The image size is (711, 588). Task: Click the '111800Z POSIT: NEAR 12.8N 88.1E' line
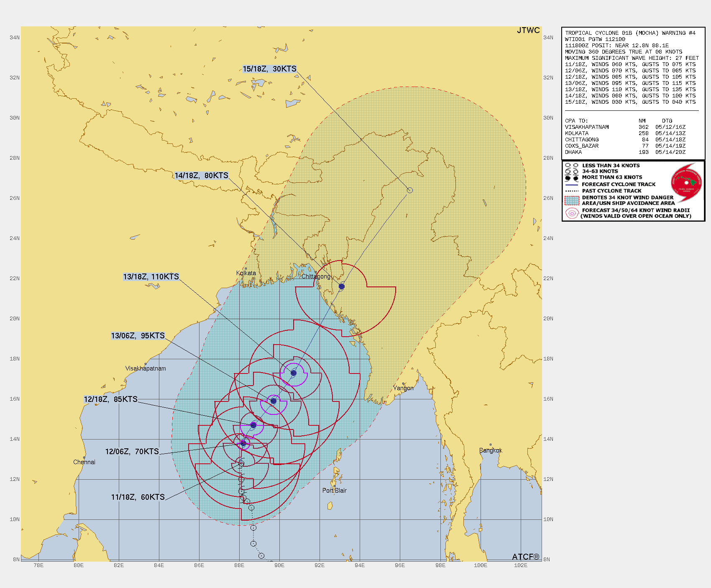(617, 46)
